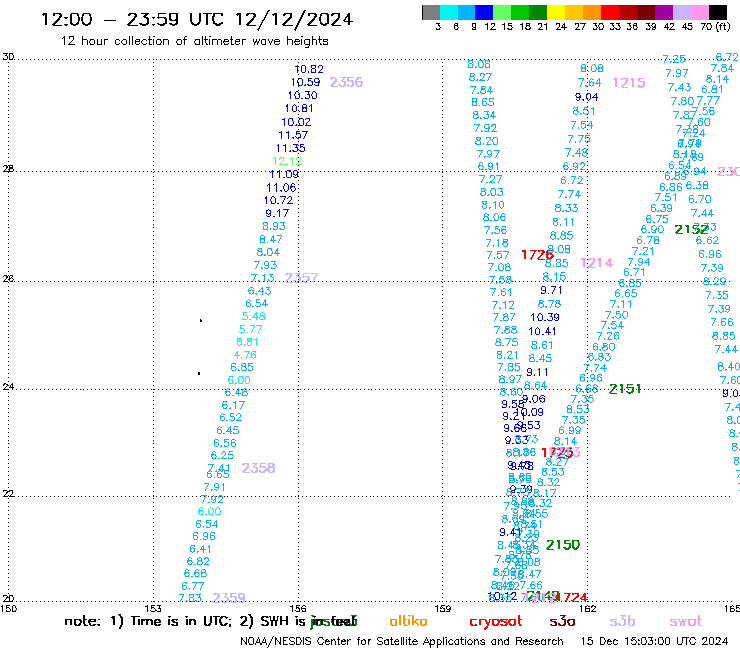Click the longitude axis label '156'
This screenshot has height=650, width=740.
pyautogui.click(x=298, y=608)
